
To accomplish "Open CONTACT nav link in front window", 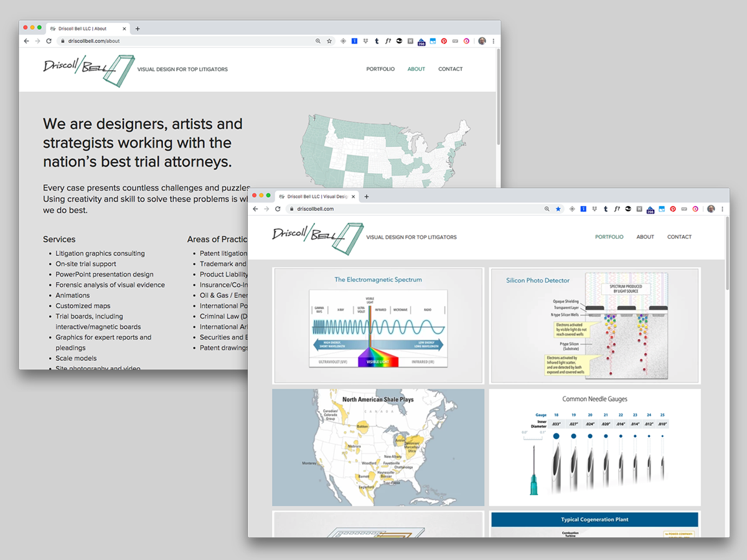I will point(679,236).
